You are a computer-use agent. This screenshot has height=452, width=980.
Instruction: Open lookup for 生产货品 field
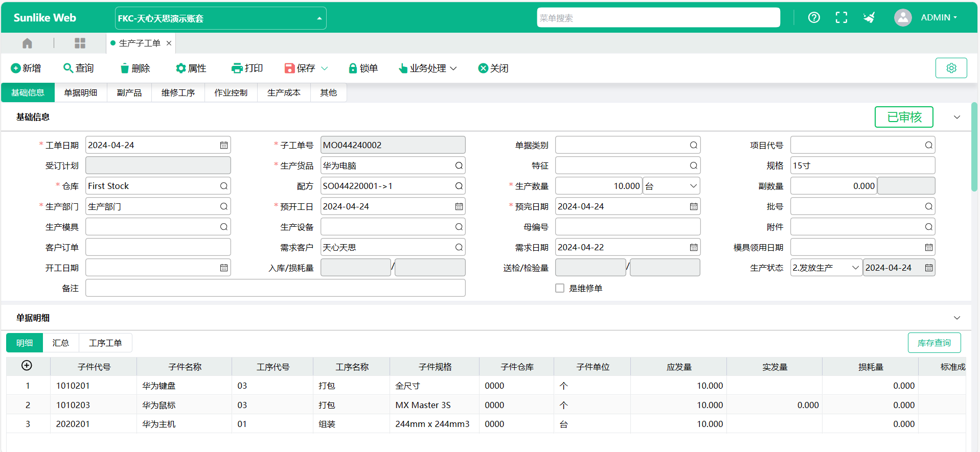point(459,165)
